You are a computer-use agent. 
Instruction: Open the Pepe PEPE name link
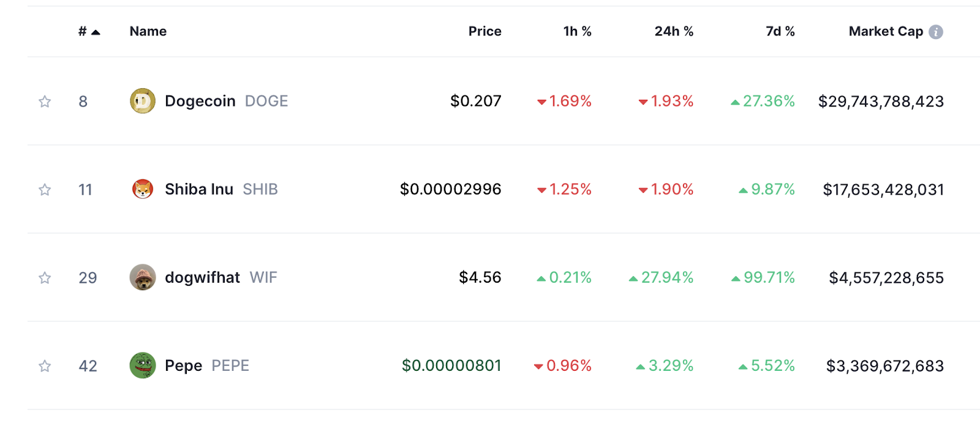[x=207, y=366]
